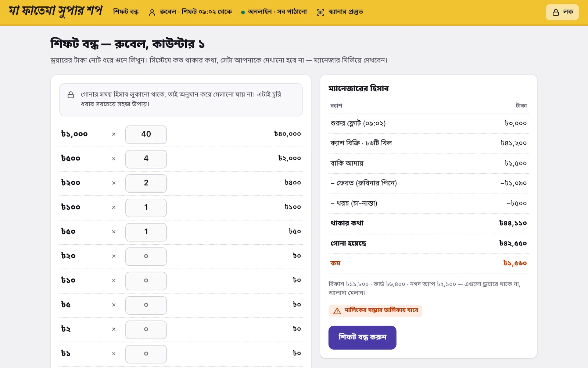The width and height of the screenshot is (588, 368).
Task: Click the −৳৫০০ expense amount
Action: [x=516, y=204]
